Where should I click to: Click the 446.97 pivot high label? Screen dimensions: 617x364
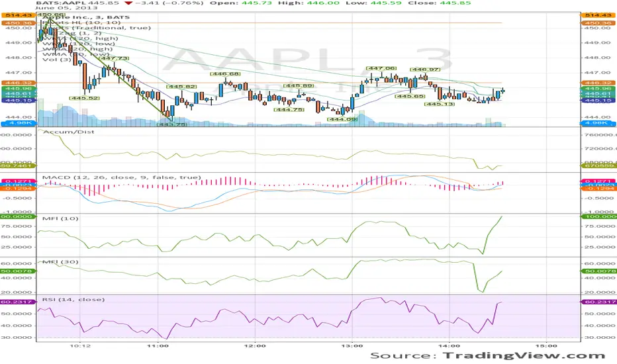[x=425, y=69]
